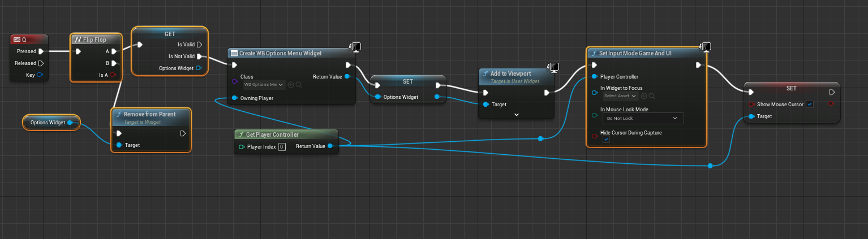Screen dimensions: 868x239
Task: Click monitor icon on Add to Viewport node
Action: pos(553,67)
